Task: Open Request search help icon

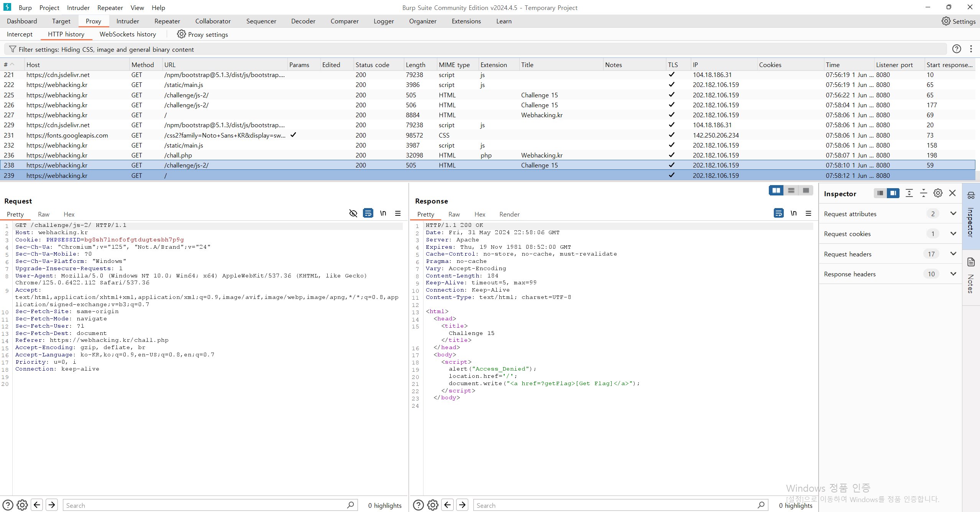Action: [8, 505]
